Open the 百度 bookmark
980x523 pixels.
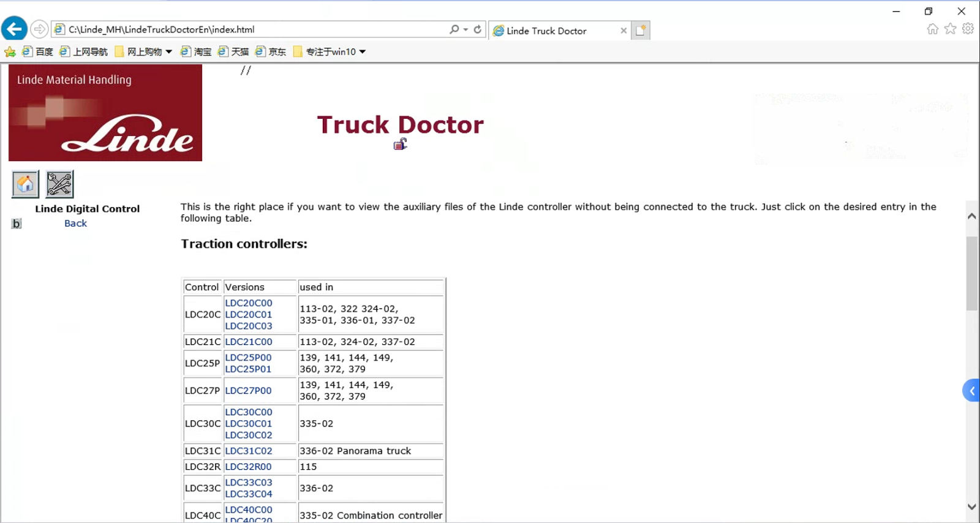pyautogui.click(x=37, y=52)
